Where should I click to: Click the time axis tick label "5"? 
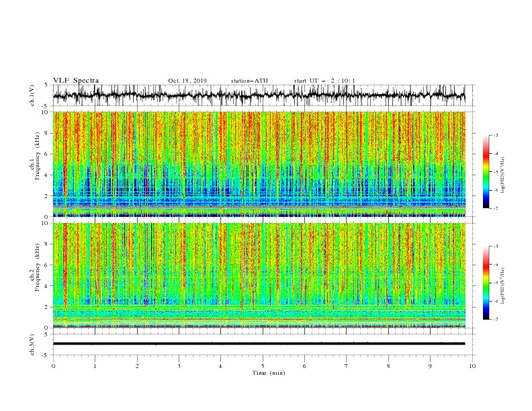click(x=263, y=366)
